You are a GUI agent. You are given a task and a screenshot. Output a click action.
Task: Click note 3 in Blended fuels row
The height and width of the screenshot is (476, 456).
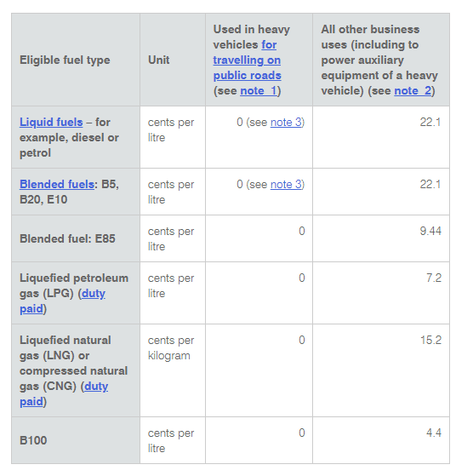tap(287, 184)
